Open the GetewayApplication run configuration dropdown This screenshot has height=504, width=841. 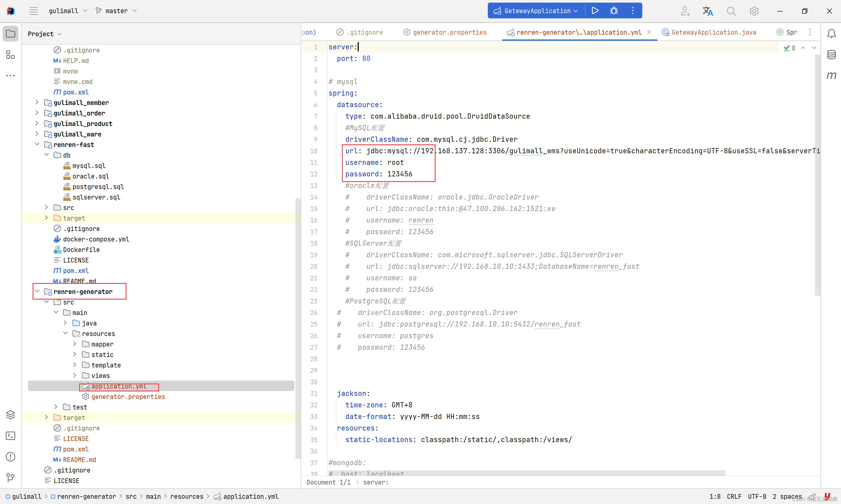537,11
